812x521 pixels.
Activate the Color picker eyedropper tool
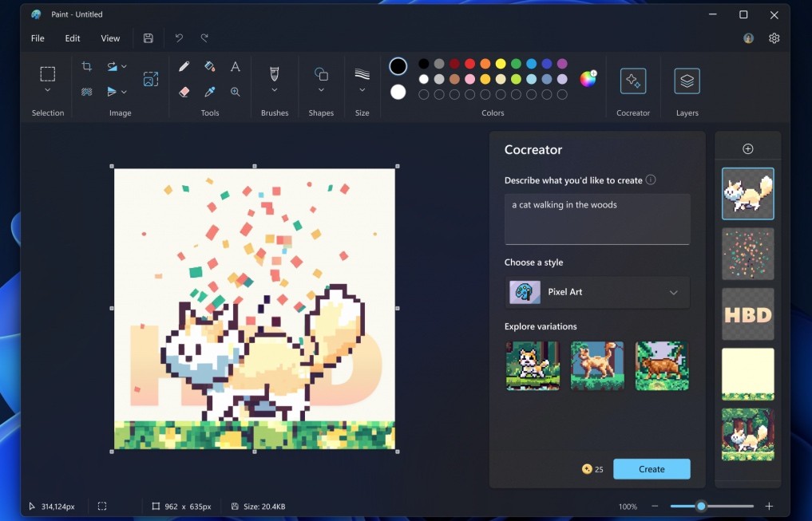[x=210, y=92]
